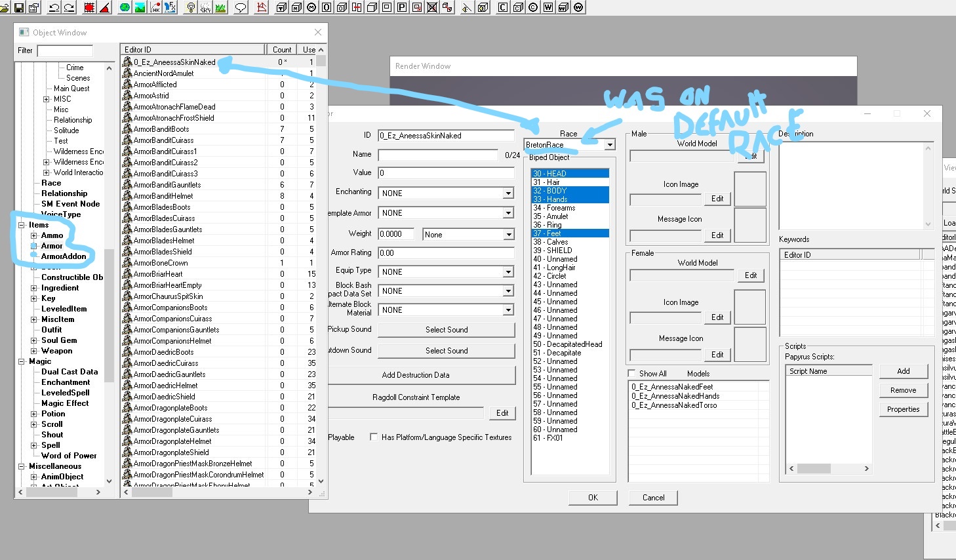Click the Pickup Sound Select Sound button
The width and height of the screenshot is (956, 560).
pyautogui.click(x=447, y=330)
